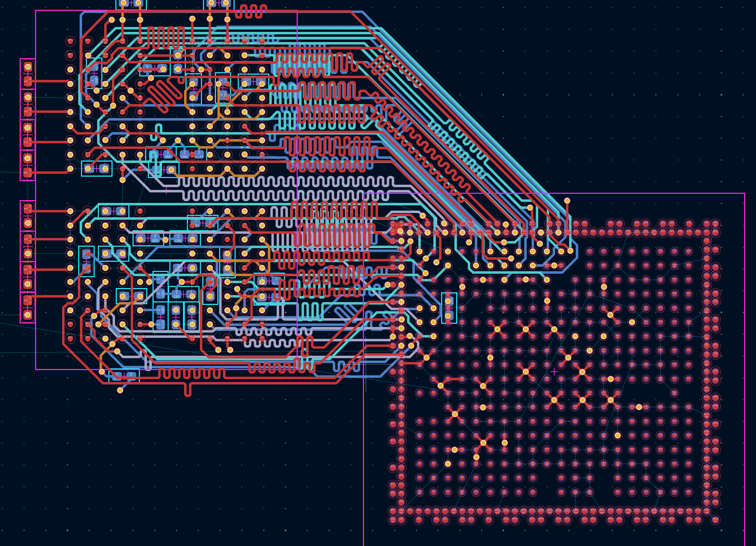This screenshot has width=756, height=546.
Task: Select corner pad A1 of large BGA
Action: [x=393, y=223]
